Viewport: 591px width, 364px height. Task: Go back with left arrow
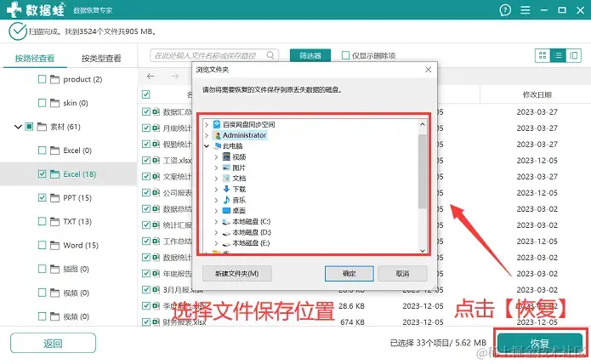151,76
